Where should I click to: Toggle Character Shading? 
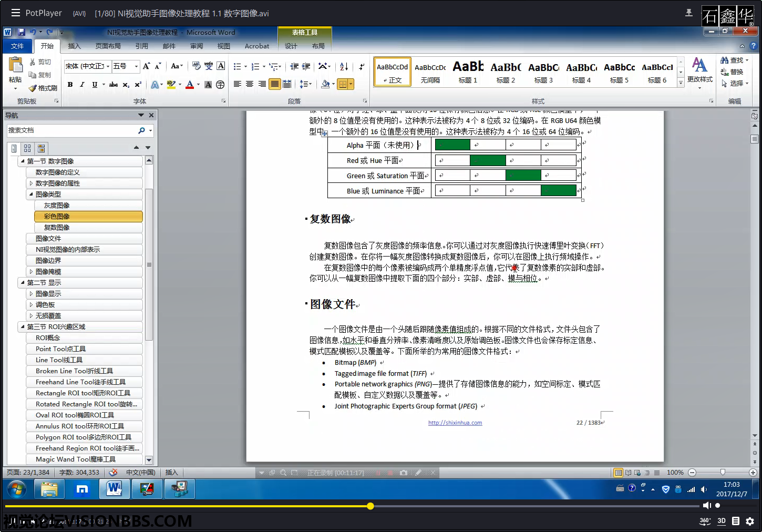pos(208,85)
